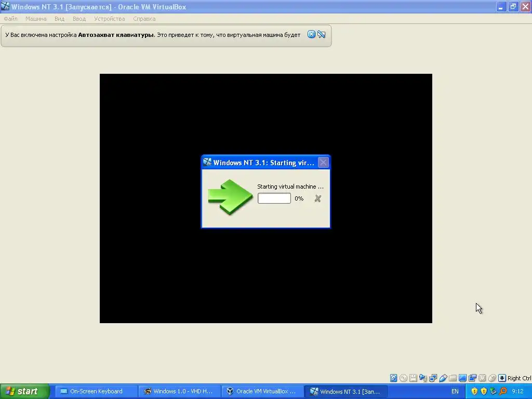Click the network adapters indicator icon
Image resolution: width=532 pixels, height=399 pixels.
coord(433,378)
